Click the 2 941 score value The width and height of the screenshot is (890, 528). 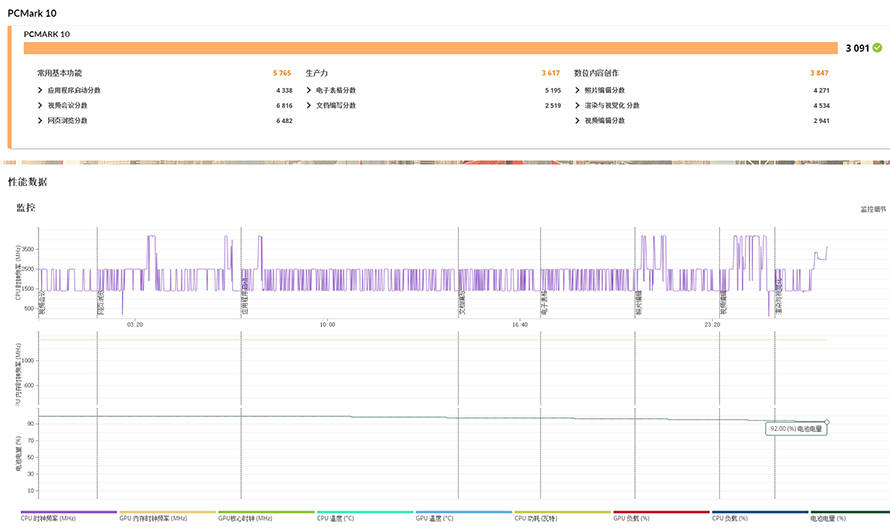(x=821, y=120)
